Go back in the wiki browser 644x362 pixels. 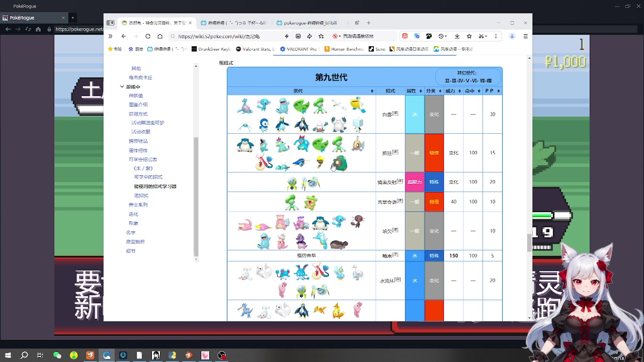(124, 36)
